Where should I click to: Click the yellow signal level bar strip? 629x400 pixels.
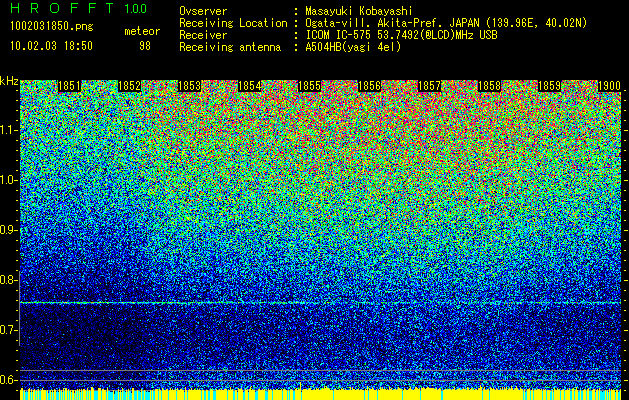pyautogui.click(x=321, y=394)
